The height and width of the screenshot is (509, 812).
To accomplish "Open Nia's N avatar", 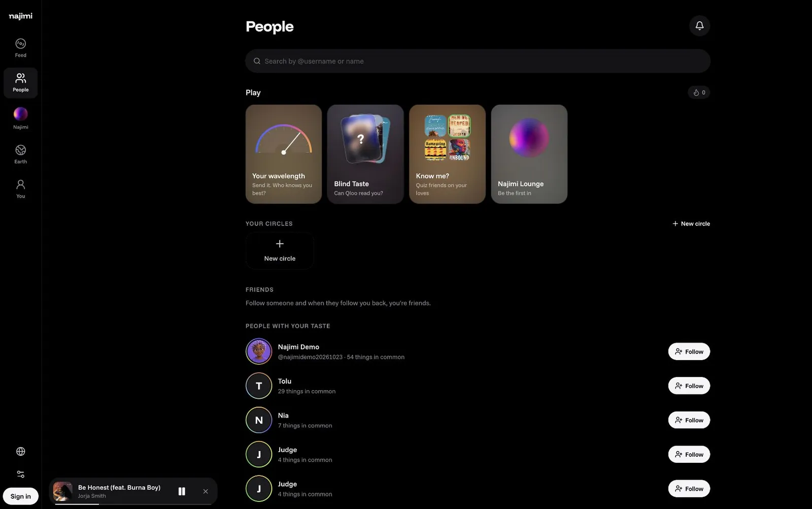I will coord(259,420).
